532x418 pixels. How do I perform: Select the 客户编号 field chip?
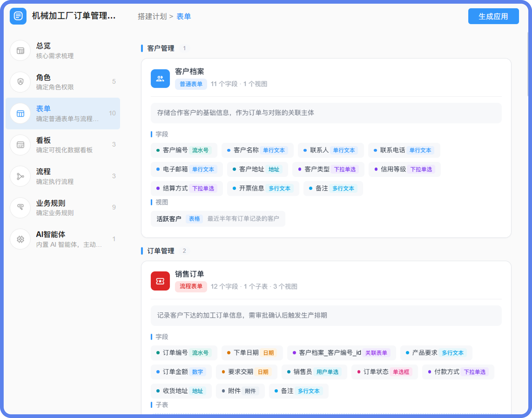click(184, 150)
